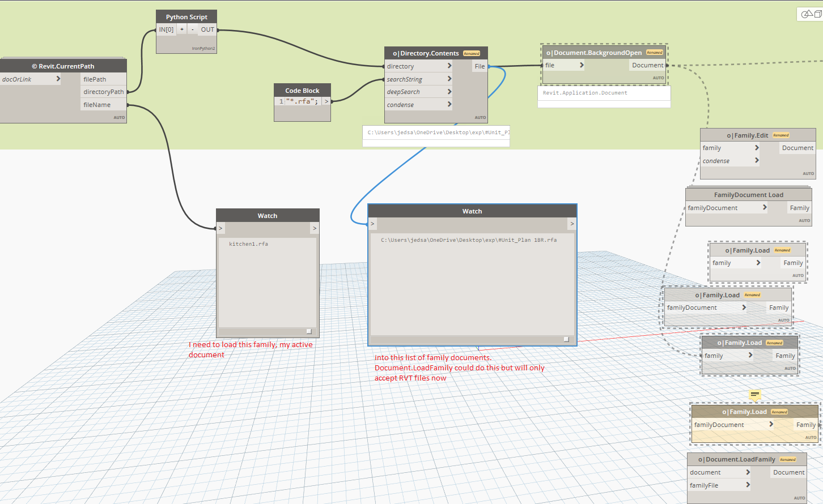This screenshot has height=504, width=823.
Task: Toggle the AUTO lacing on Directory.Contents
Action: (x=480, y=117)
